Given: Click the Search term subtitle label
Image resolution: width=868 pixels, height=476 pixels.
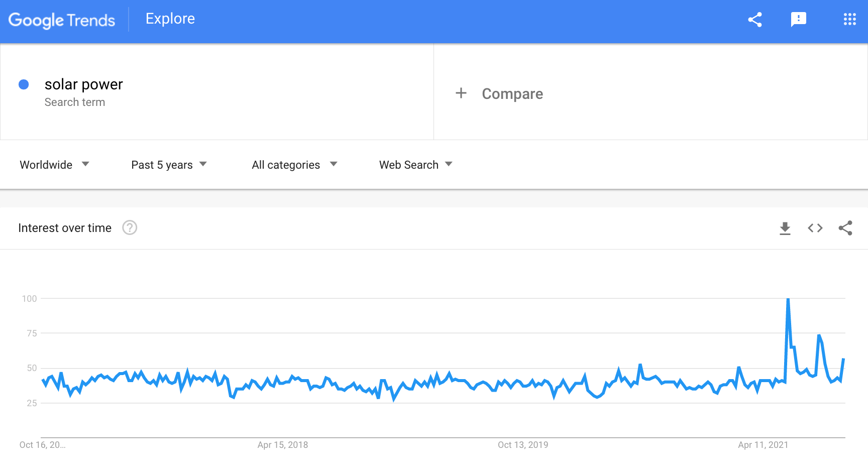Looking at the screenshot, I should tap(75, 102).
